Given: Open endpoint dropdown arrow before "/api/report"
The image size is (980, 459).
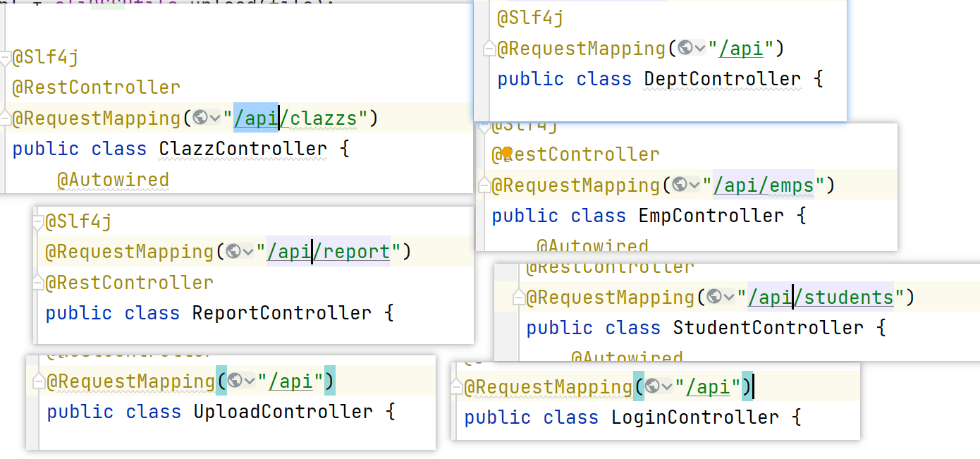Looking at the screenshot, I should point(247,252).
